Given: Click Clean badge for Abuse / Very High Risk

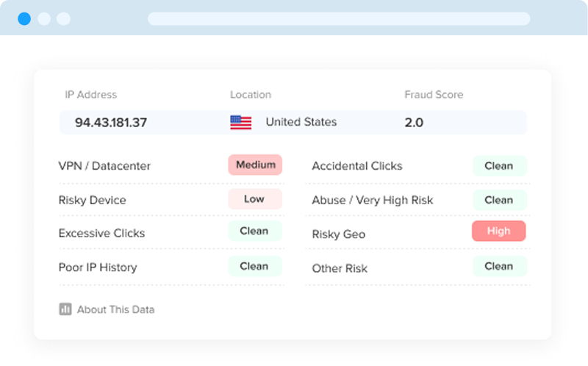Looking at the screenshot, I should pyautogui.click(x=500, y=200).
